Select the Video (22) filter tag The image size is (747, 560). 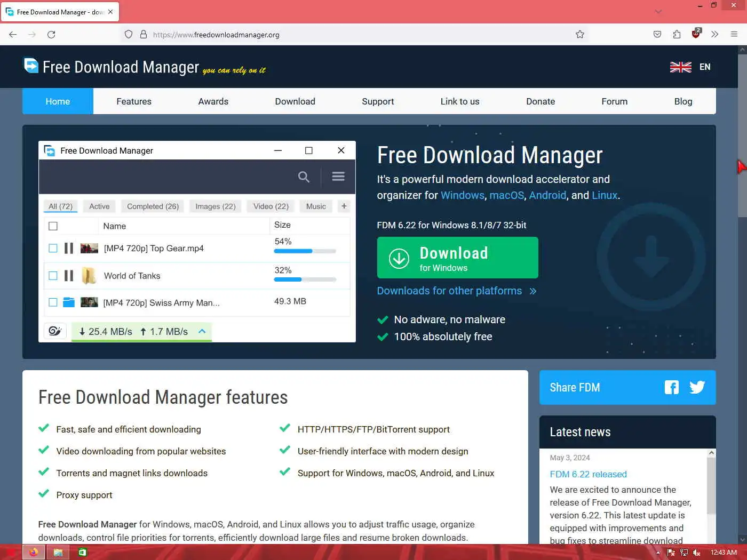pyautogui.click(x=271, y=206)
